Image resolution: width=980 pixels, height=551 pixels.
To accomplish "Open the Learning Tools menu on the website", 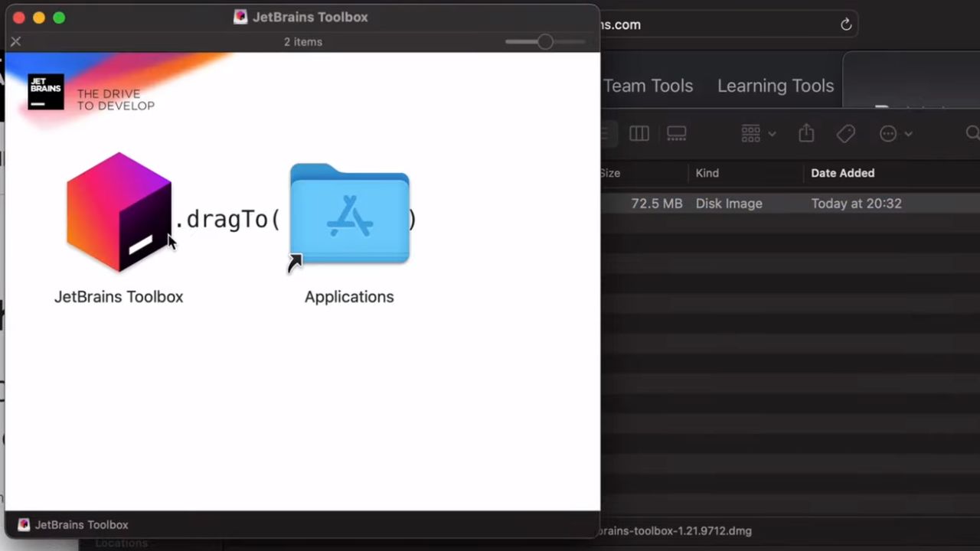I will (x=776, y=86).
